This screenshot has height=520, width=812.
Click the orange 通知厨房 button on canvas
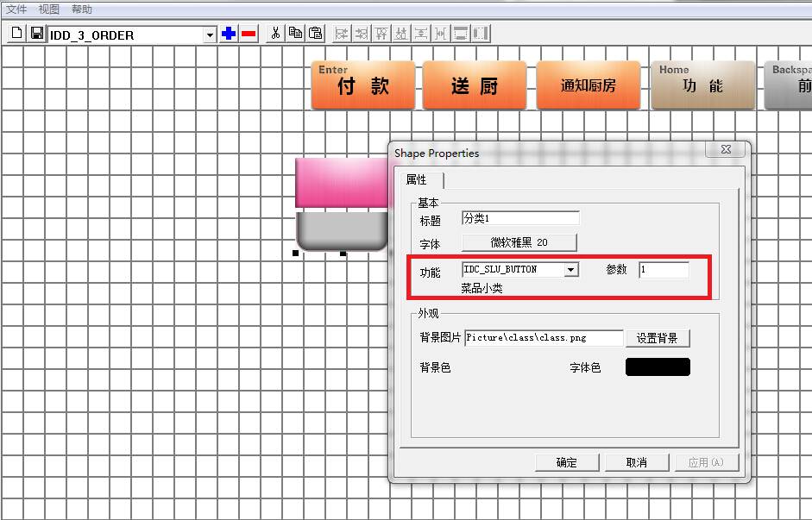[589, 85]
